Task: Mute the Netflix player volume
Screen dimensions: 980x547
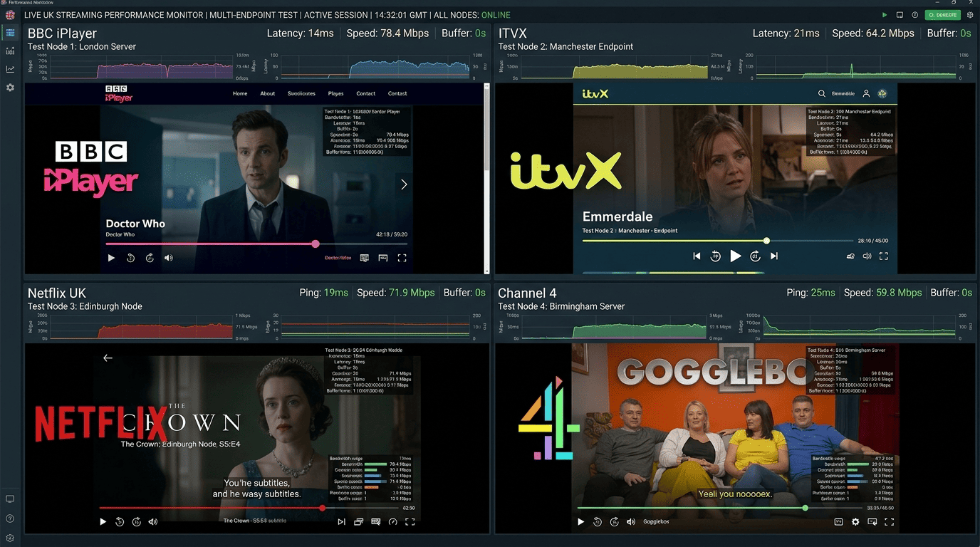Action: 152,522
